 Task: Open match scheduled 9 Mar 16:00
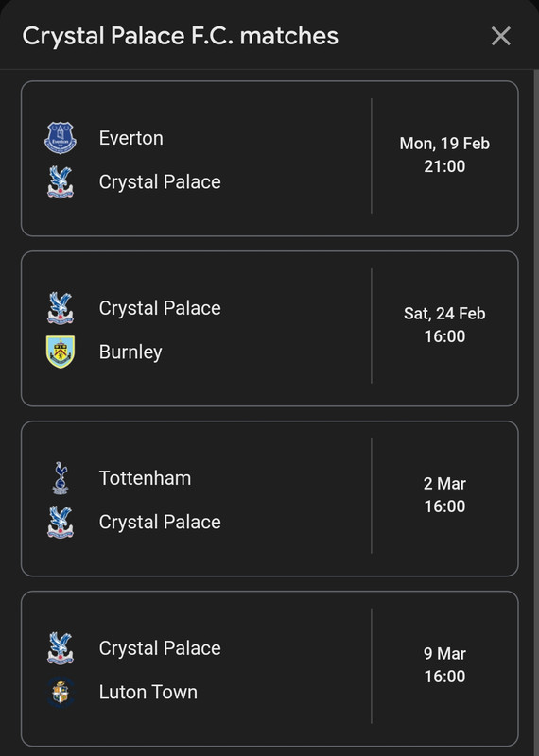tap(269, 669)
